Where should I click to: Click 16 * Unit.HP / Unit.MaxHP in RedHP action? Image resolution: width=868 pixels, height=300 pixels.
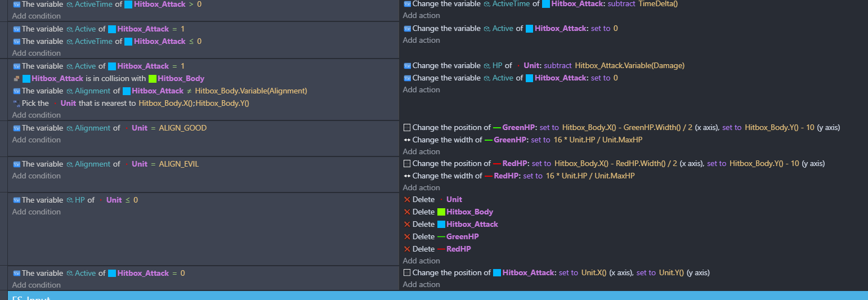click(590, 176)
